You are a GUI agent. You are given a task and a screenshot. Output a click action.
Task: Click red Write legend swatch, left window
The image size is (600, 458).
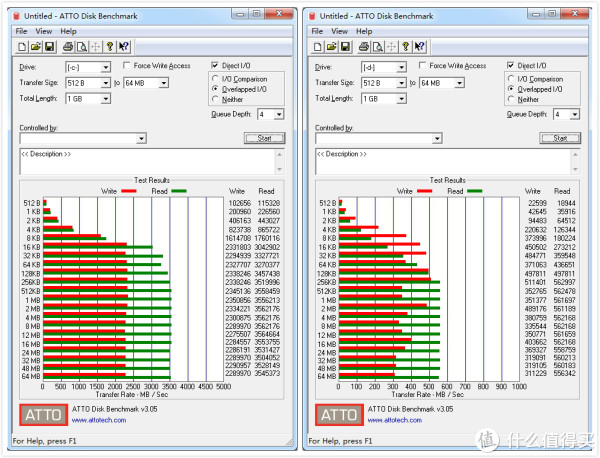(x=129, y=191)
